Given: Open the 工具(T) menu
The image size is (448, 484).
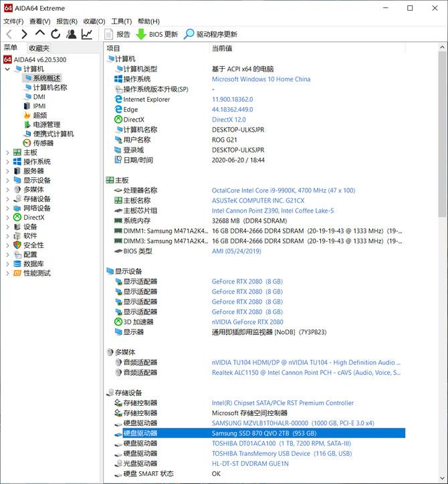Looking at the screenshot, I should (121, 21).
